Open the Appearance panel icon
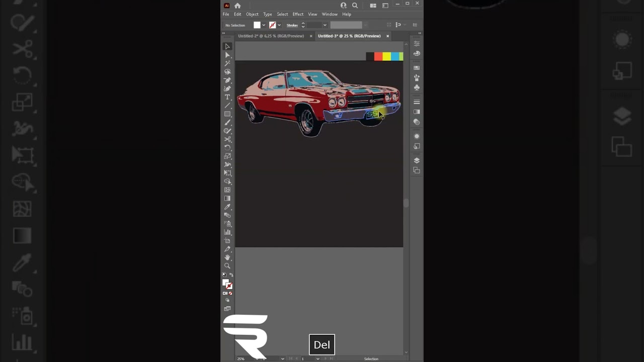This screenshot has width=644, height=362. [x=417, y=136]
